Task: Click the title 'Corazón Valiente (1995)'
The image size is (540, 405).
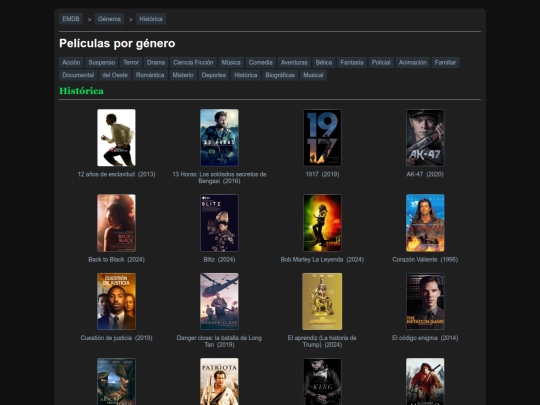Action: 425,259
